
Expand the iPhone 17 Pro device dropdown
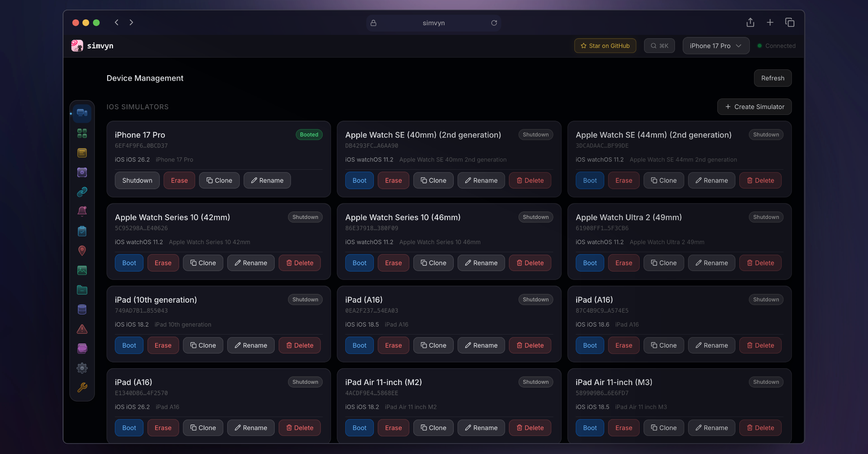pyautogui.click(x=716, y=46)
